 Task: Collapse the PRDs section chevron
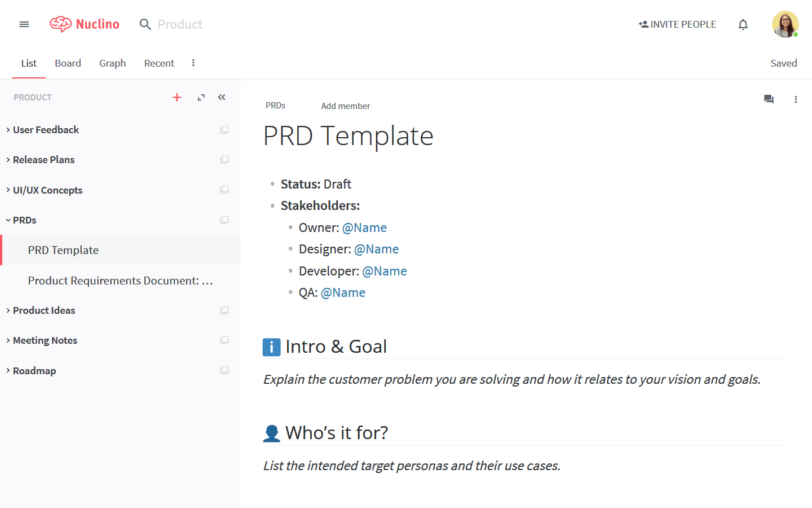(x=7, y=220)
